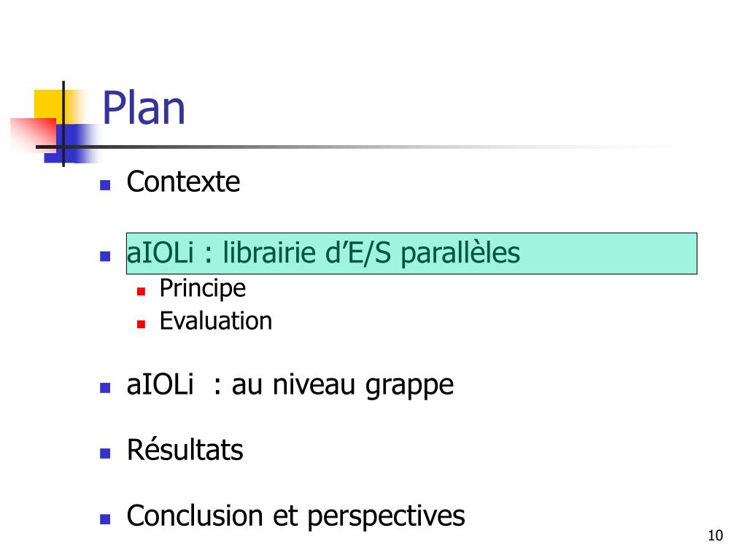Viewport: 747px width, 560px height.
Task: Select the "Contexte" bullet item
Action: (183, 182)
